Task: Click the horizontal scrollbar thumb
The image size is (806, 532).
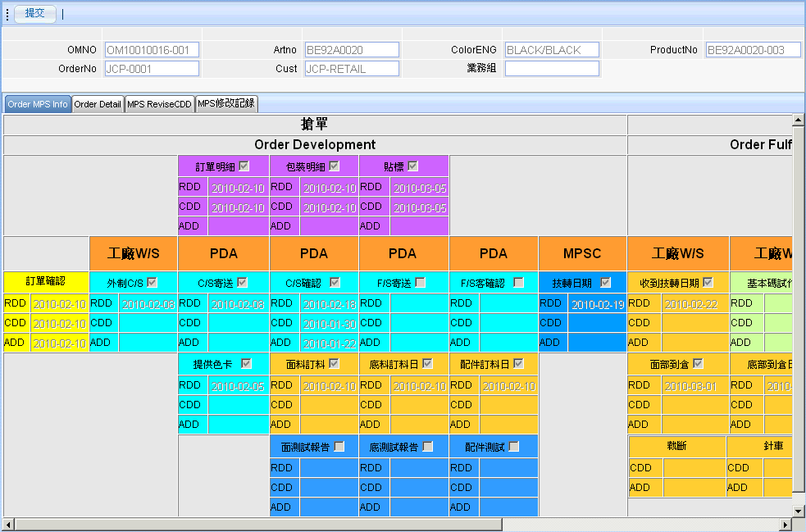Action: pyautogui.click(x=258, y=525)
